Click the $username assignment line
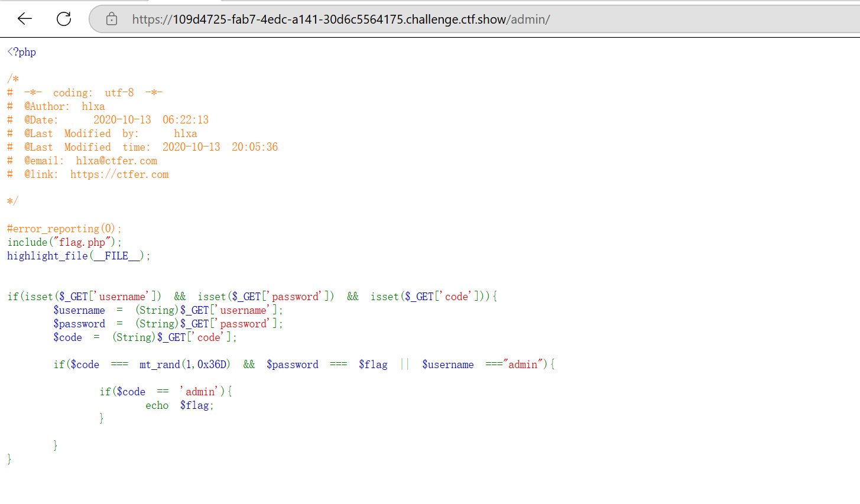The height and width of the screenshot is (504, 860). (168, 310)
